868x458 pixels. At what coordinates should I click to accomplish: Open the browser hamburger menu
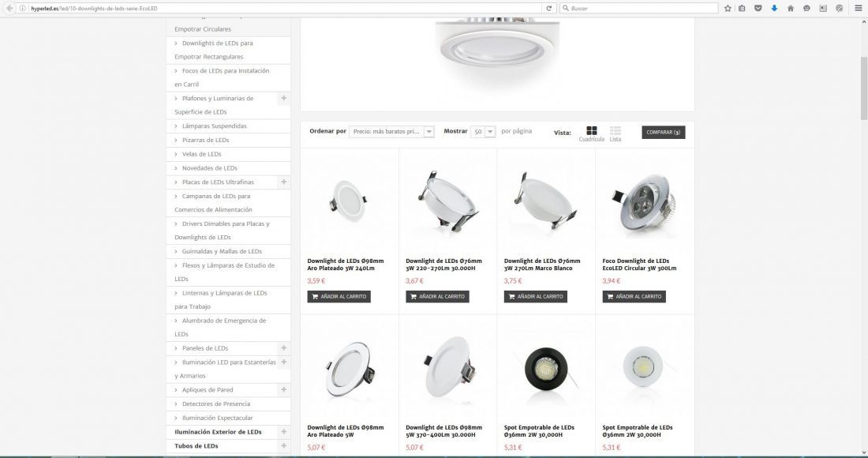pyautogui.click(x=858, y=9)
